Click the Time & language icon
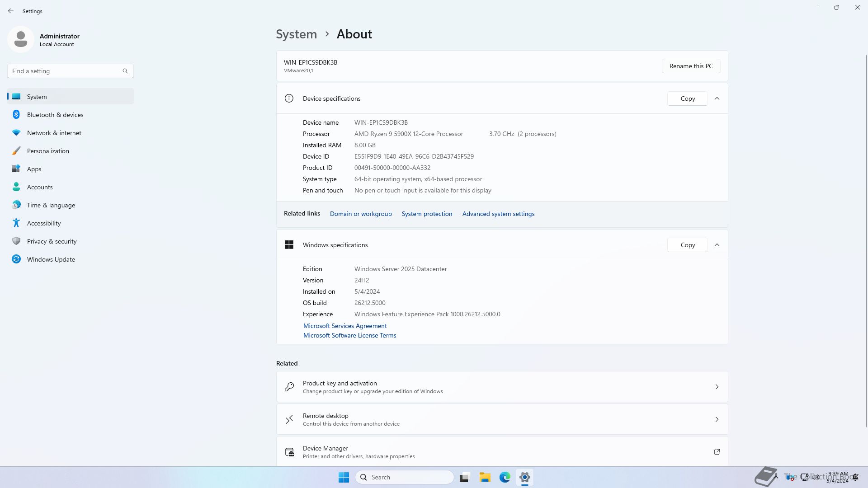The height and width of the screenshot is (488, 868). [x=16, y=205]
